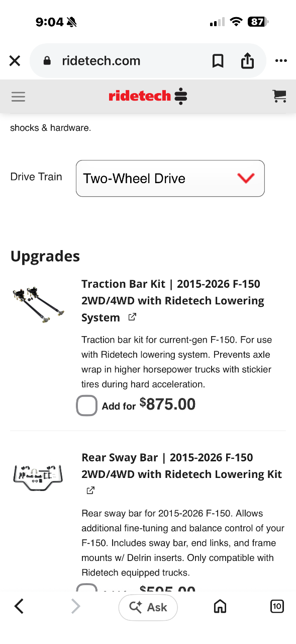The image size is (296, 644).
Task: Open Traction Bar Kit external link icon
Action: pyautogui.click(x=132, y=317)
